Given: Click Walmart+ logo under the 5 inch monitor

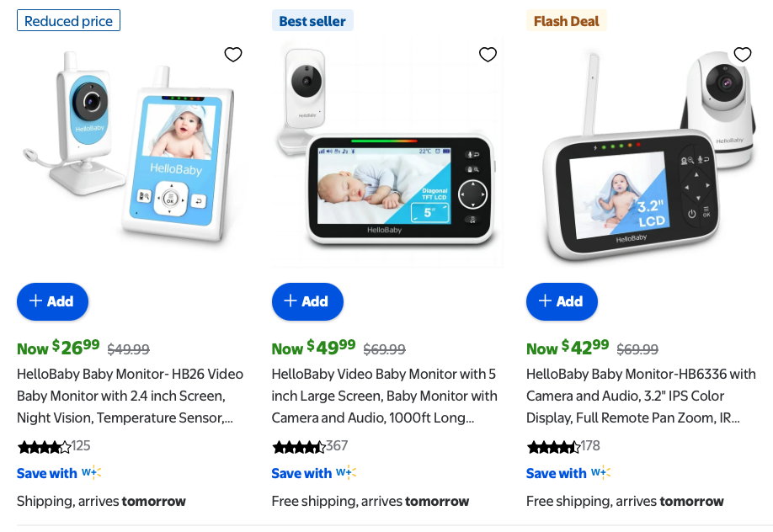Looking at the screenshot, I should (346, 472).
